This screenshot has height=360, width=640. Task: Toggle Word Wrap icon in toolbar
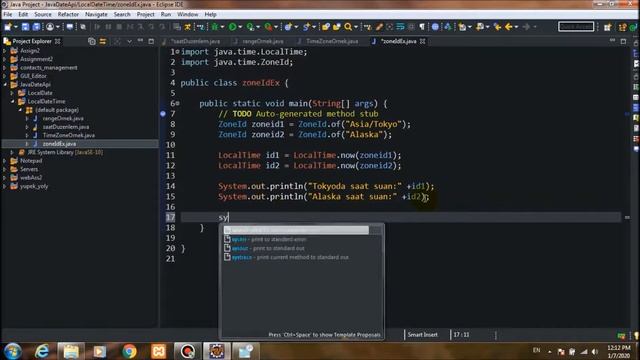(400, 27)
